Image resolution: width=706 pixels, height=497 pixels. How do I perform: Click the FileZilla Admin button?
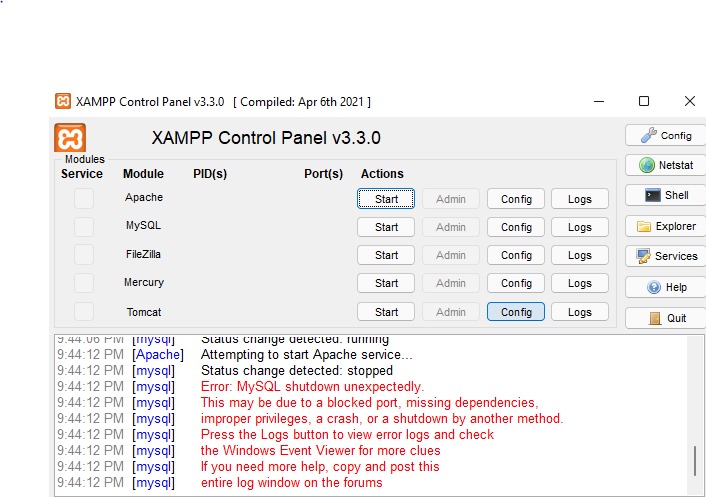[451, 255]
